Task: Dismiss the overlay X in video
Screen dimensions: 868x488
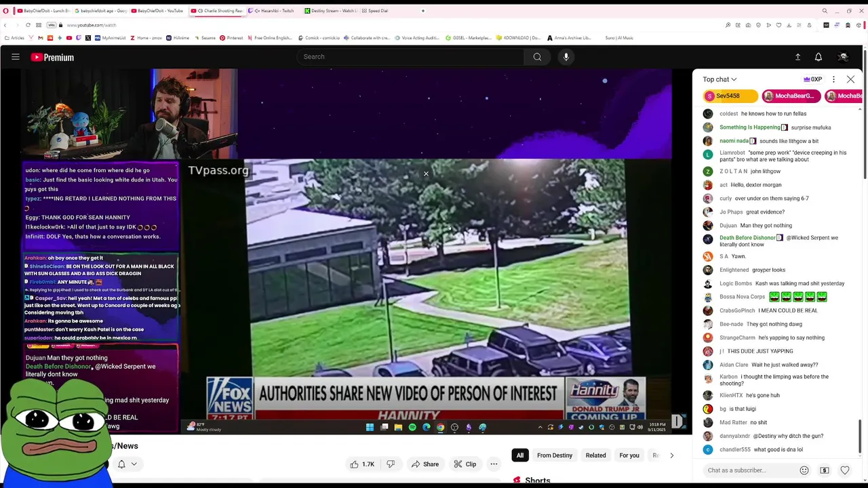Action: pos(426,174)
